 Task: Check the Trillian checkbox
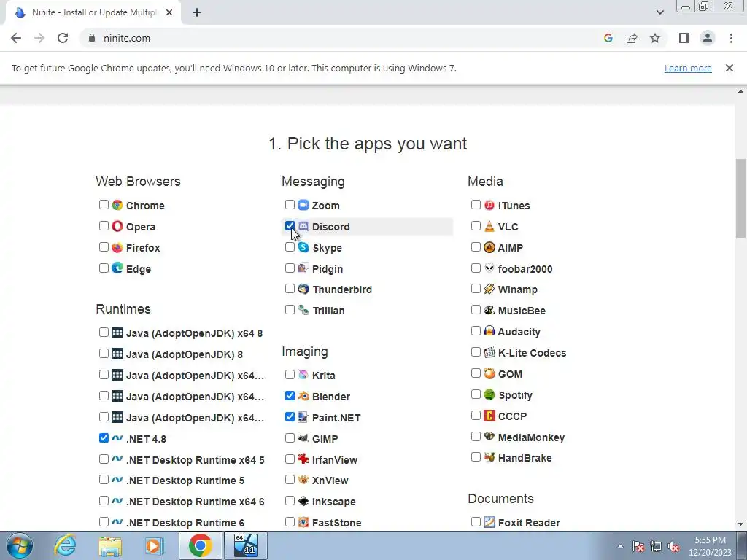tap(290, 309)
